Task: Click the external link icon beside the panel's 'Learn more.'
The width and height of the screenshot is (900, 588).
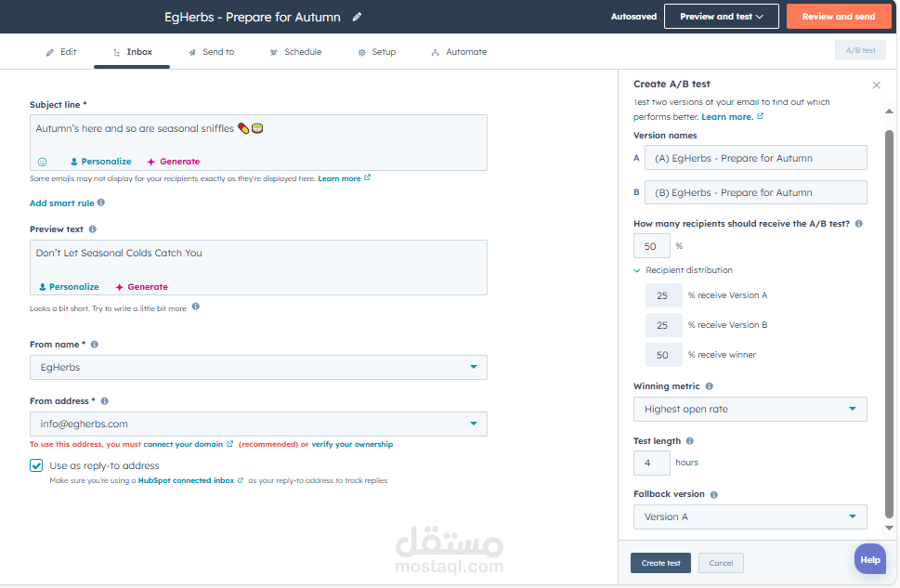Action: click(761, 116)
